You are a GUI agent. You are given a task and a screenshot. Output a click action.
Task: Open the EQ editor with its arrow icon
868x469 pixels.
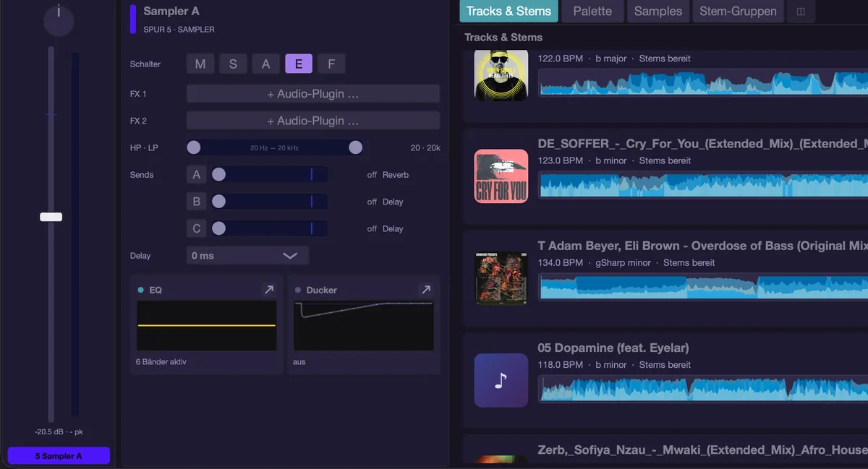click(x=269, y=290)
